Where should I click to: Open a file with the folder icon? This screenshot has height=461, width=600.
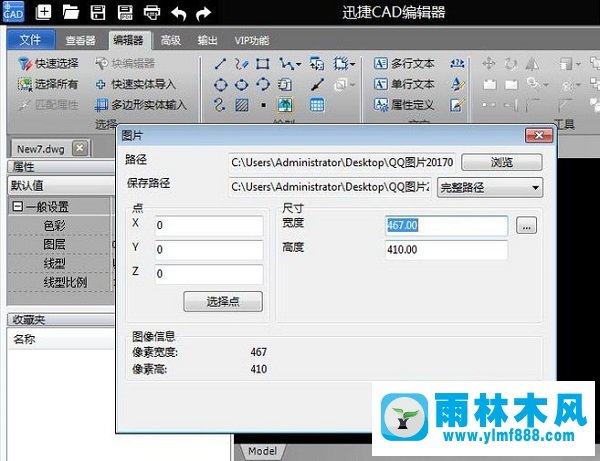pyautogui.click(x=71, y=12)
